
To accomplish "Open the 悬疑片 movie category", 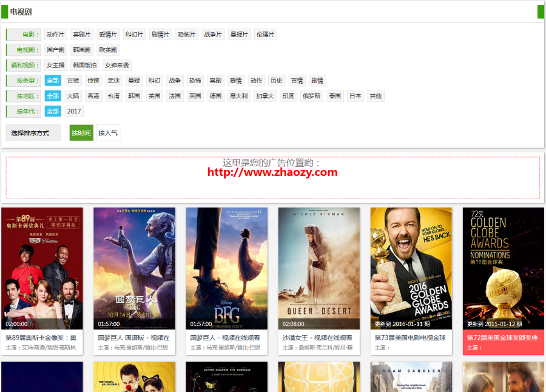I will coord(240,35).
